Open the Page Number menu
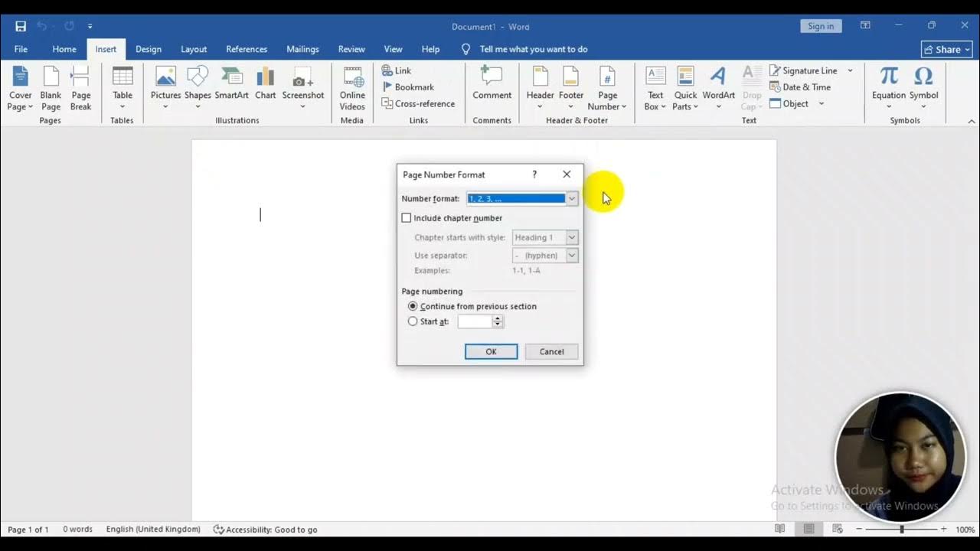The height and width of the screenshot is (551, 980). coord(607,89)
